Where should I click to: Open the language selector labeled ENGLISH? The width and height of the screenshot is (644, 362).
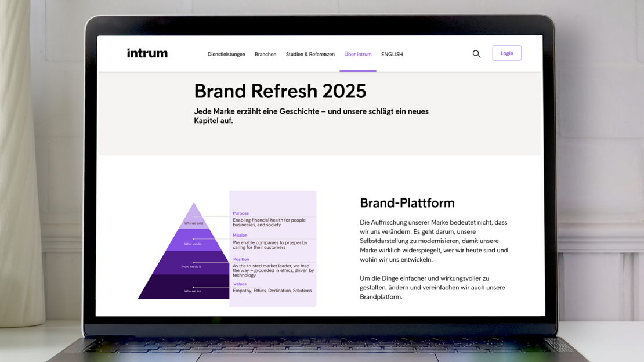pyautogui.click(x=392, y=54)
